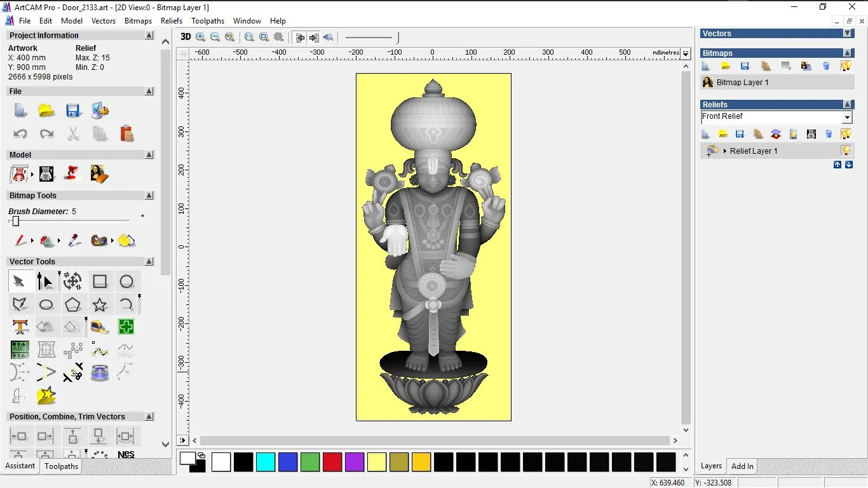Toggle all relief layers visibility bulbs
This screenshot has height=488, width=868.
coord(846,134)
